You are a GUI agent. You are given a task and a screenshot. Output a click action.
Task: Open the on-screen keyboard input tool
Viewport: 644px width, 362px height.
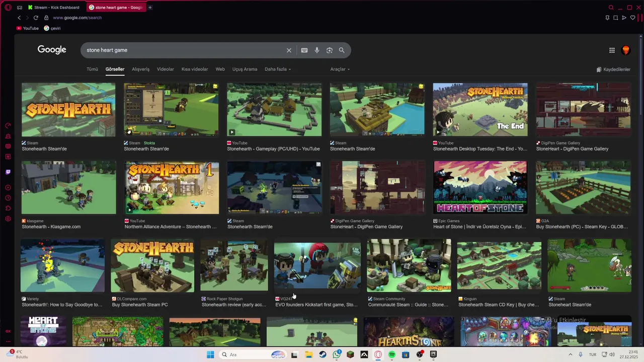(304, 50)
